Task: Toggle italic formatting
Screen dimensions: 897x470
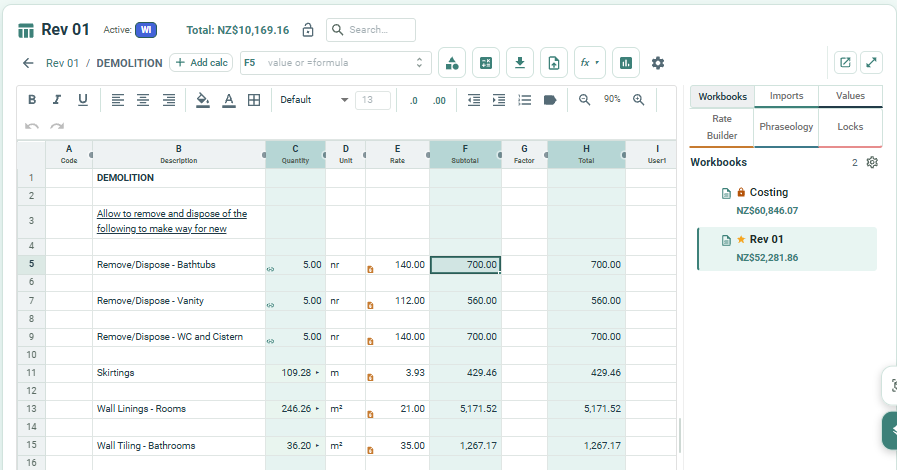Action: point(57,100)
